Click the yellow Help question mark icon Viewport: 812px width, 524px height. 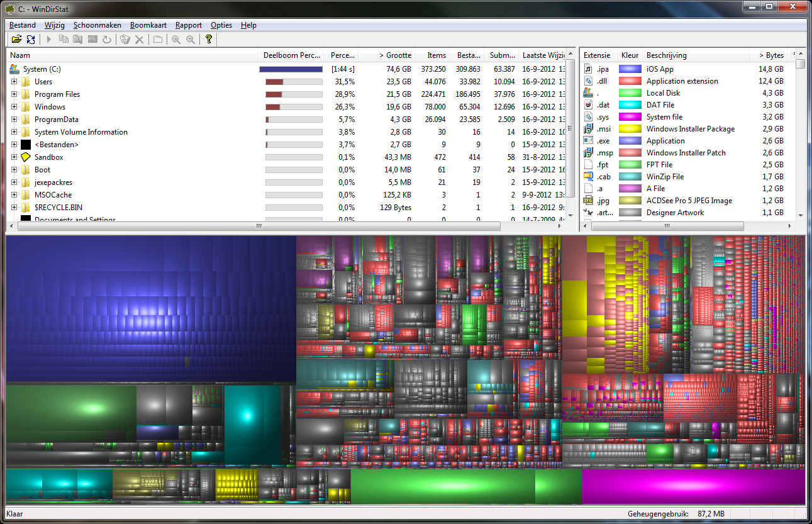tap(209, 40)
